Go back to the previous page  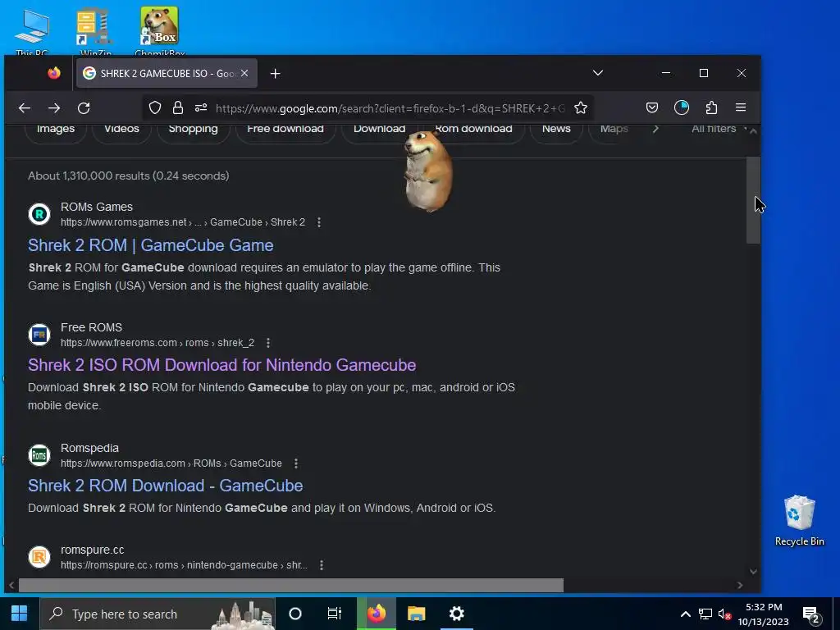(24, 108)
